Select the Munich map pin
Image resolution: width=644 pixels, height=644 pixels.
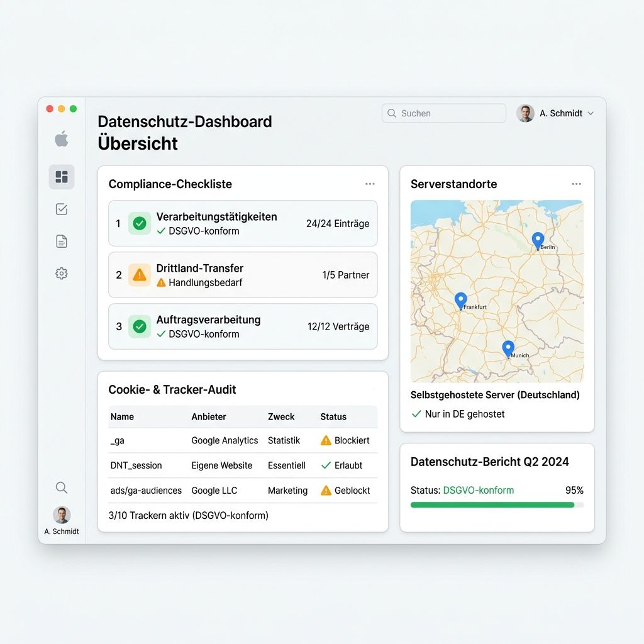coord(508,349)
